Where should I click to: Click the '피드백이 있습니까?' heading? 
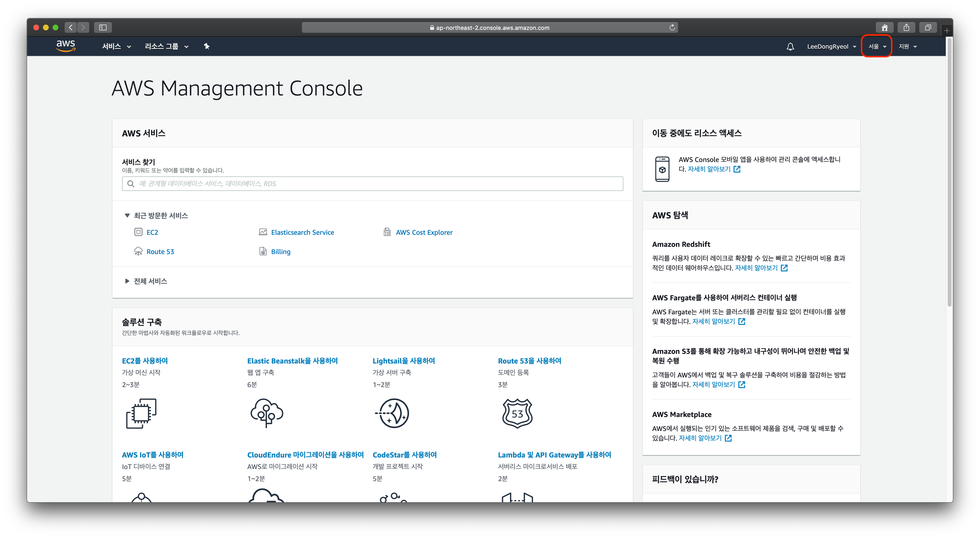click(x=685, y=479)
